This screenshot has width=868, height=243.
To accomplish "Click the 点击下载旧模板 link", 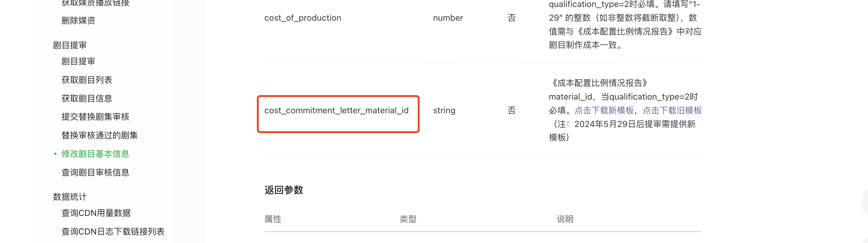I will point(672,110).
